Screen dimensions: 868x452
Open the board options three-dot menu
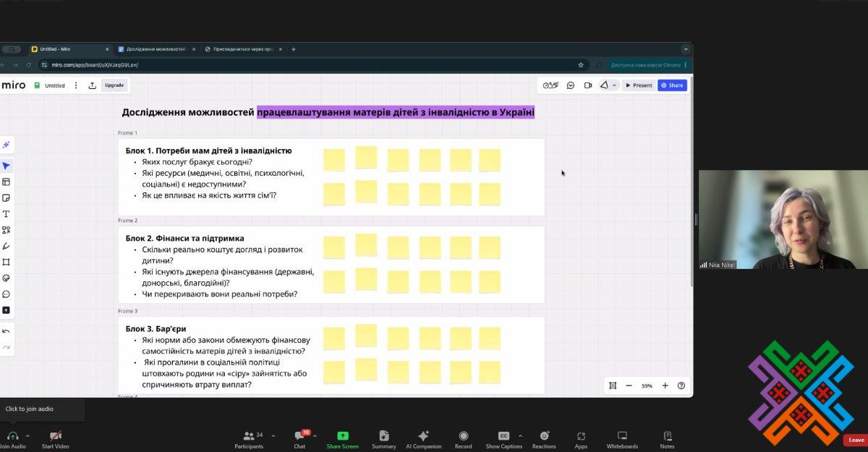point(76,85)
